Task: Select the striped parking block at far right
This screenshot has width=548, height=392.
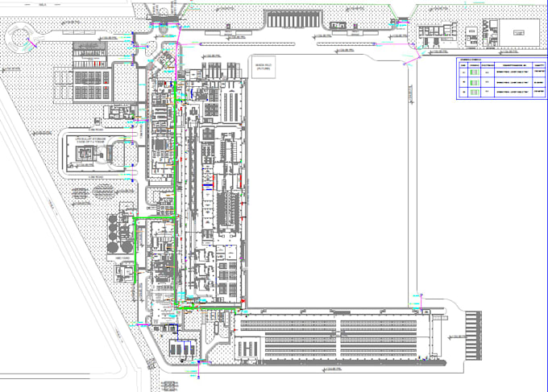Action: click(x=473, y=336)
